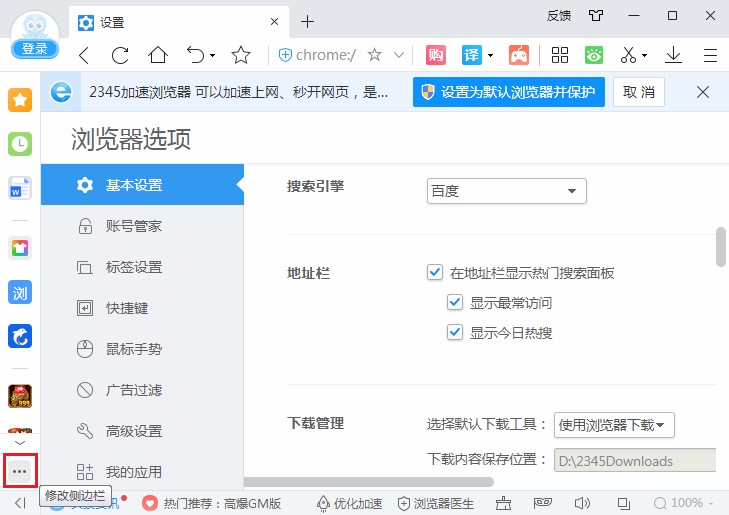729x515 pixels.
Task: Select 账号管家 menu item
Action: [142, 226]
